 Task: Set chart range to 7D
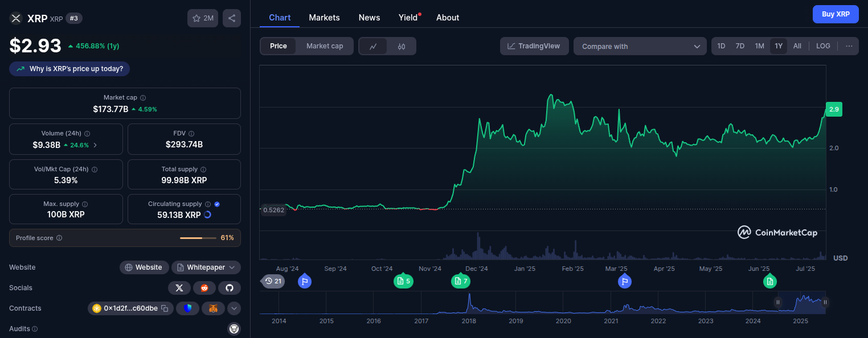click(x=740, y=46)
